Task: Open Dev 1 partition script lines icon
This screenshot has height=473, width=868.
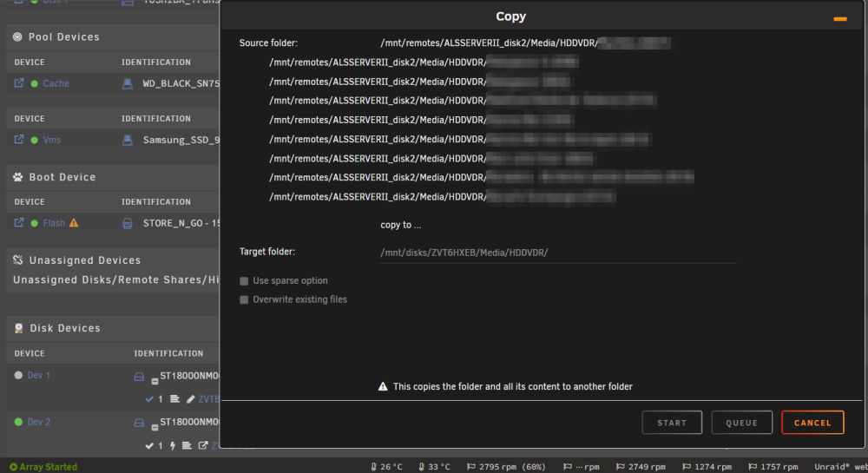Action: [x=175, y=399]
